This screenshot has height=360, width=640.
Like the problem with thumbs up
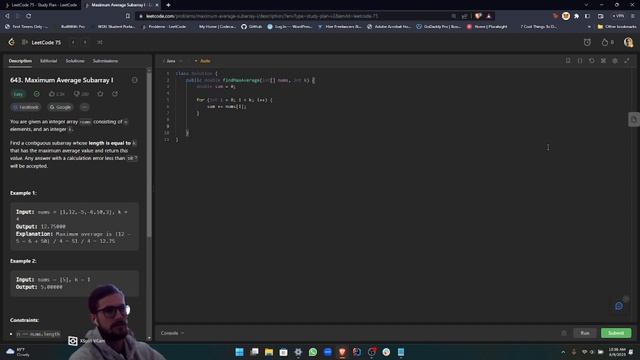pyautogui.click(x=57, y=94)
